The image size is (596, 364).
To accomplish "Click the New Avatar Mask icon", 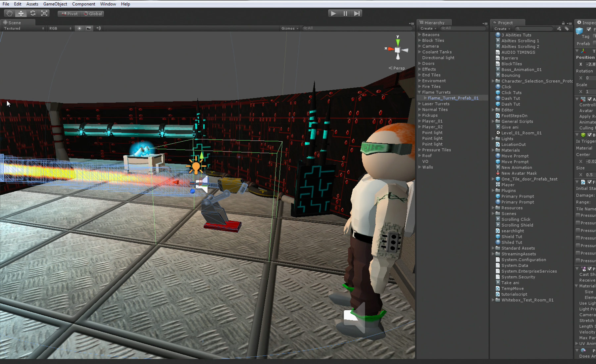I will pyautogui.click(x=498, y=173).
